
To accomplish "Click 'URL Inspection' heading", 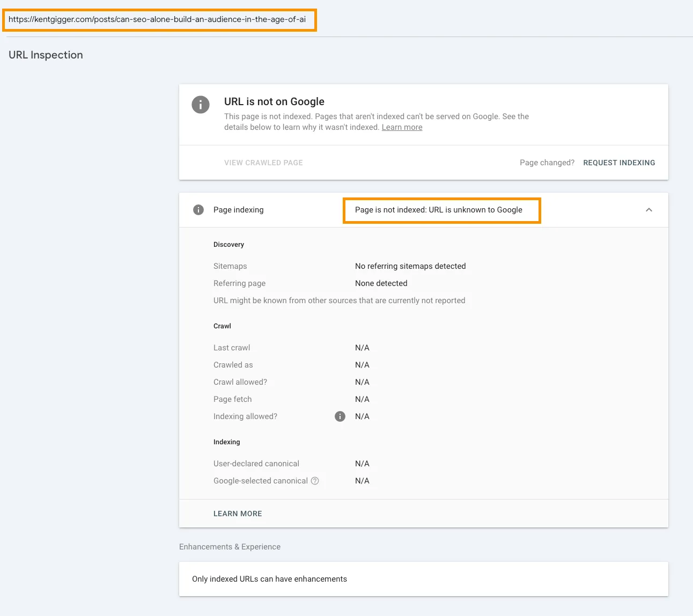I will [x=46, y=55].
